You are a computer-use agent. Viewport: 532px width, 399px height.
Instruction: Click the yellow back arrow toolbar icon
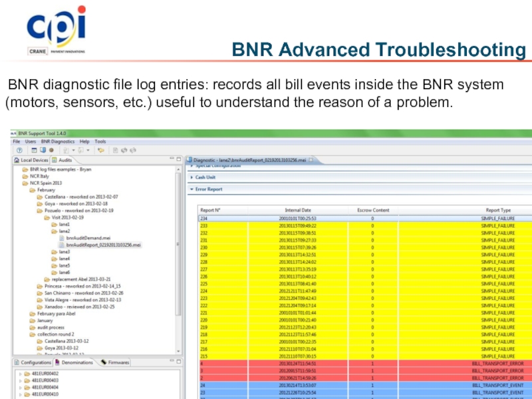tap(101, 150)
